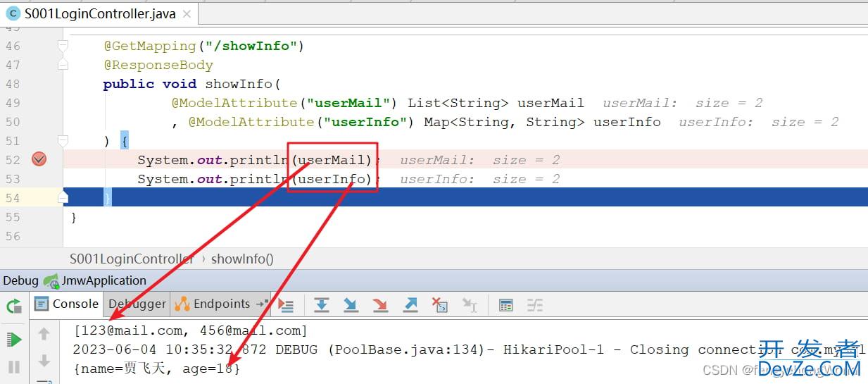Viewport: 868px width, 384px height.
Task: Click line number 55 in the gutter
Action: [x=13, y=217]
